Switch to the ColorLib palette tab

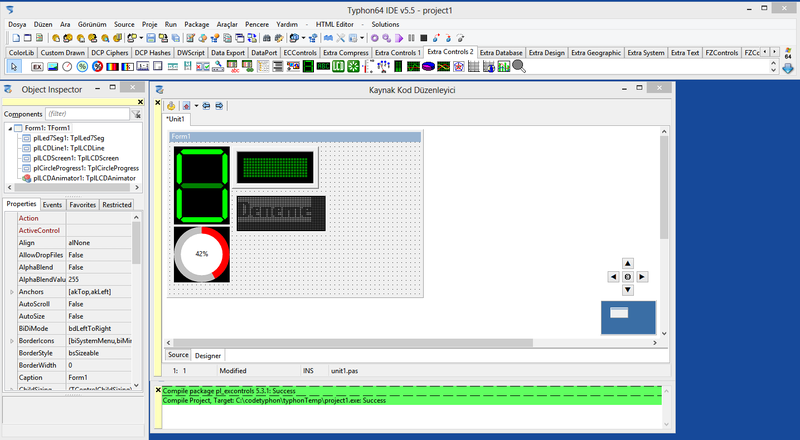(21, 53)
